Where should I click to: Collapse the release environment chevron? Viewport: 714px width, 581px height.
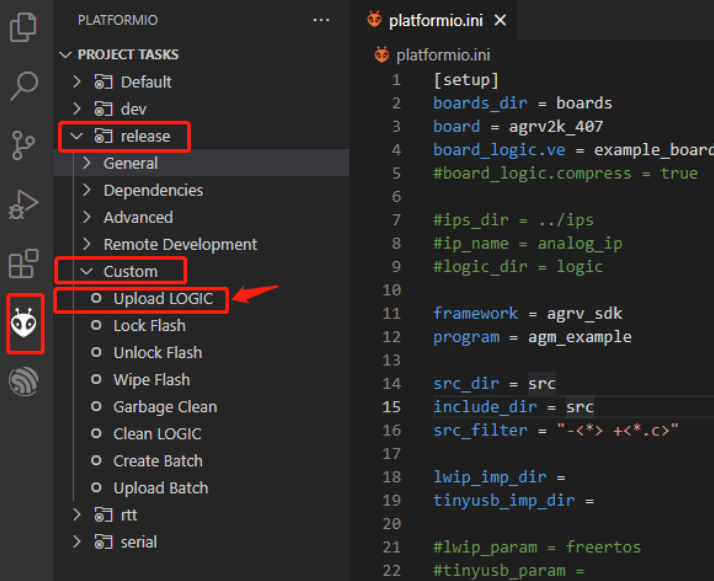[x=76, y=136]
